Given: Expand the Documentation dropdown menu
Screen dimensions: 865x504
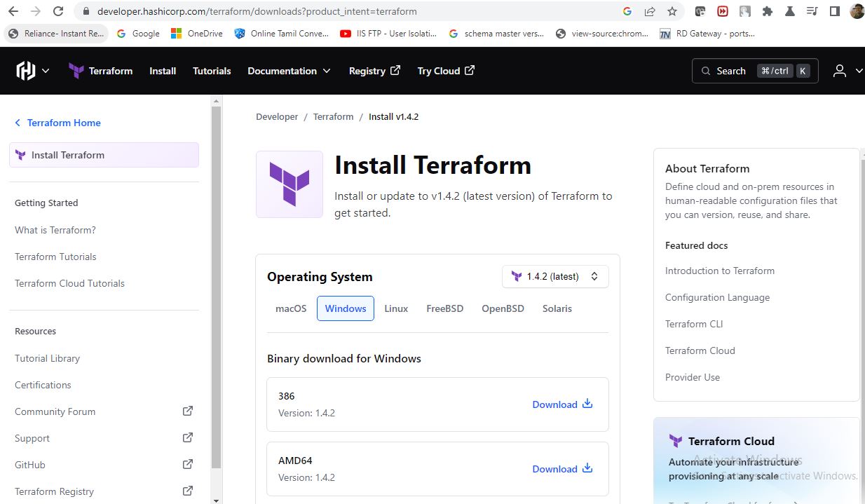Looking at the screenshot, I should pyautogui.click(x=289, y=71).
